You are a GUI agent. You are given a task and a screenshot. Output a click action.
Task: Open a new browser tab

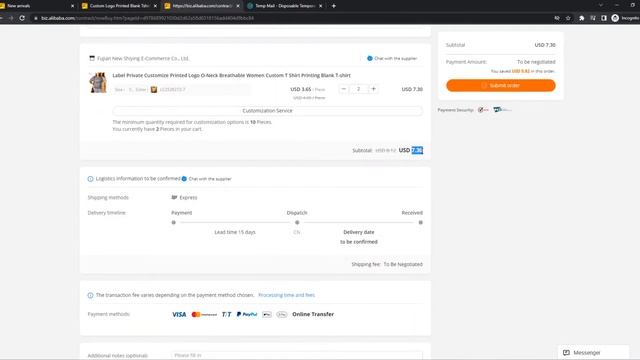pos(333,6)
